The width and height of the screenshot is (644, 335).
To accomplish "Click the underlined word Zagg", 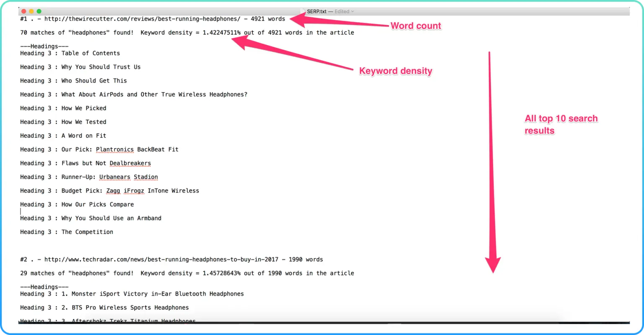I will pos(113,191).
